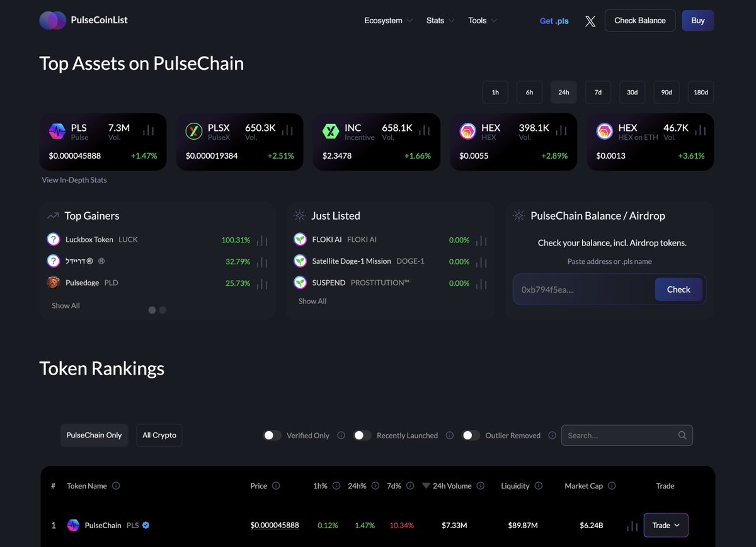Click the Satellite Doge-1 Mission chart icon
Viewport: 756px width, 547px height.
[x=481, y=262]
